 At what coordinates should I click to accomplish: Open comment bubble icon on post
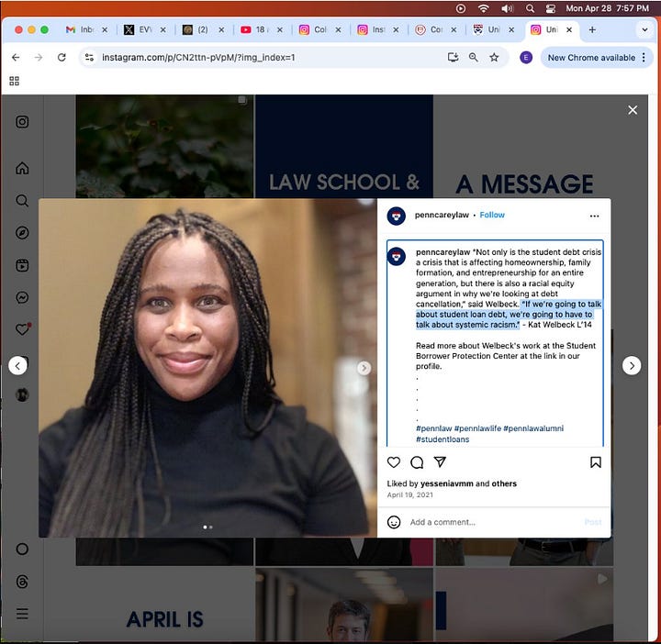click(x=417, y=462)
